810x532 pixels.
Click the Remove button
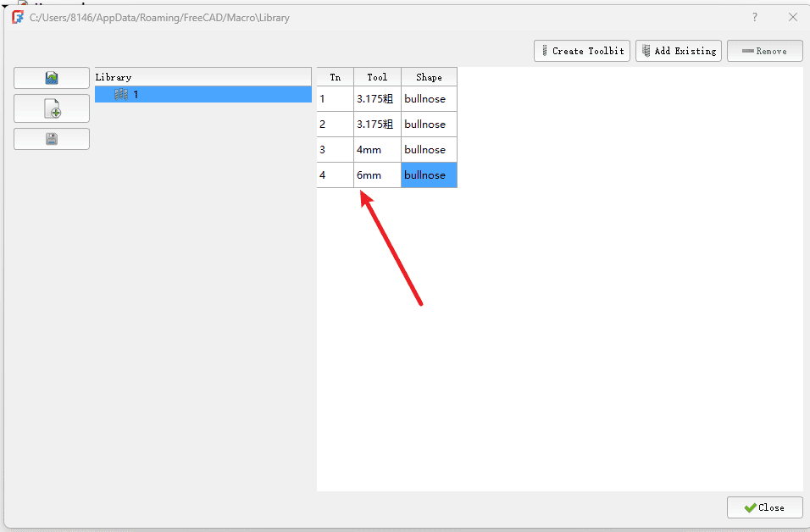(764, 51)
